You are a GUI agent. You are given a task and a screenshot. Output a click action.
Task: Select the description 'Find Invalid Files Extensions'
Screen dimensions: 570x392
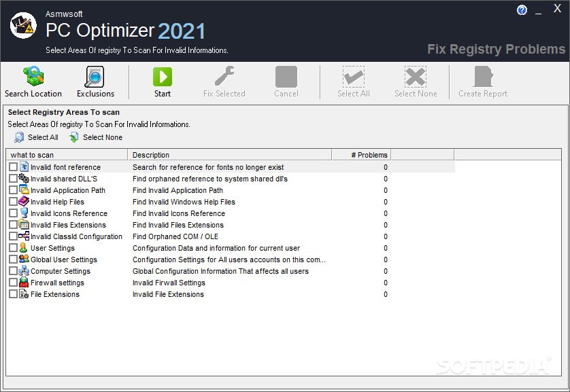(x=178, y=225)
